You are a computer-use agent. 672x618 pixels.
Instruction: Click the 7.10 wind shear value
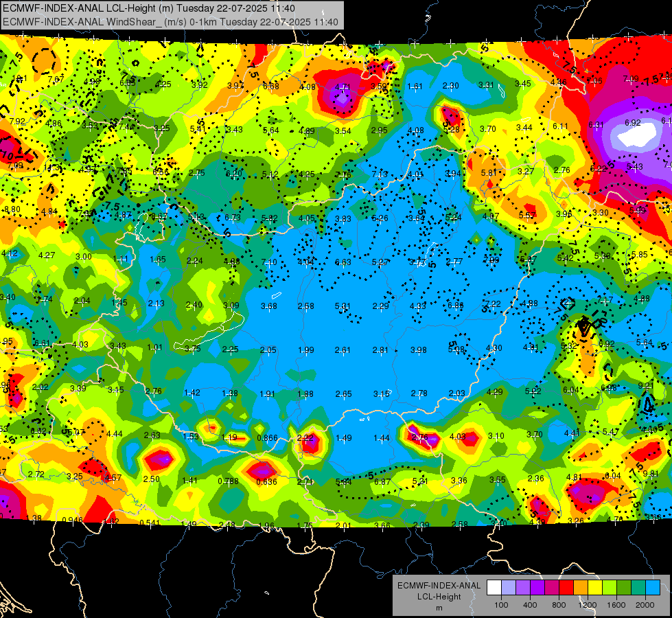pos(269,262)
